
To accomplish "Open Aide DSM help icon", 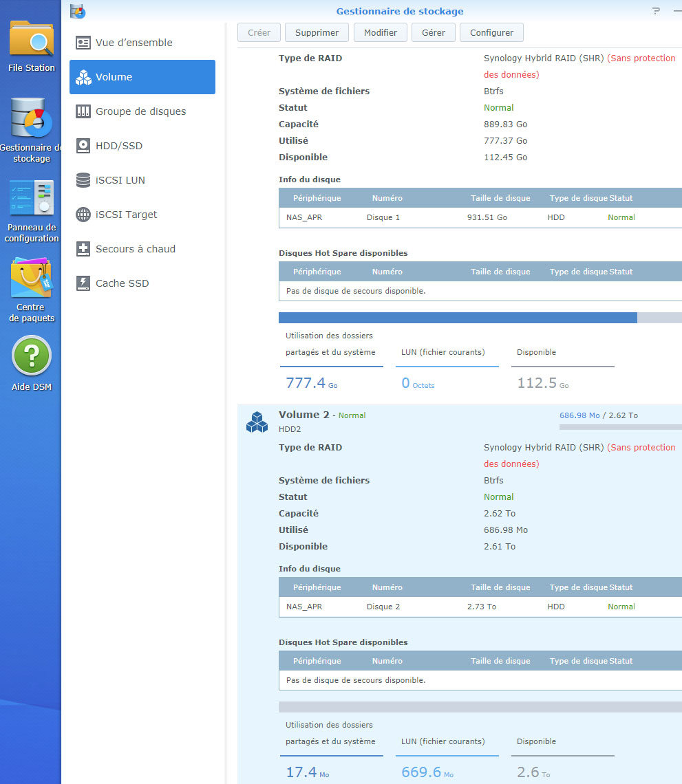I will [32, 364].
